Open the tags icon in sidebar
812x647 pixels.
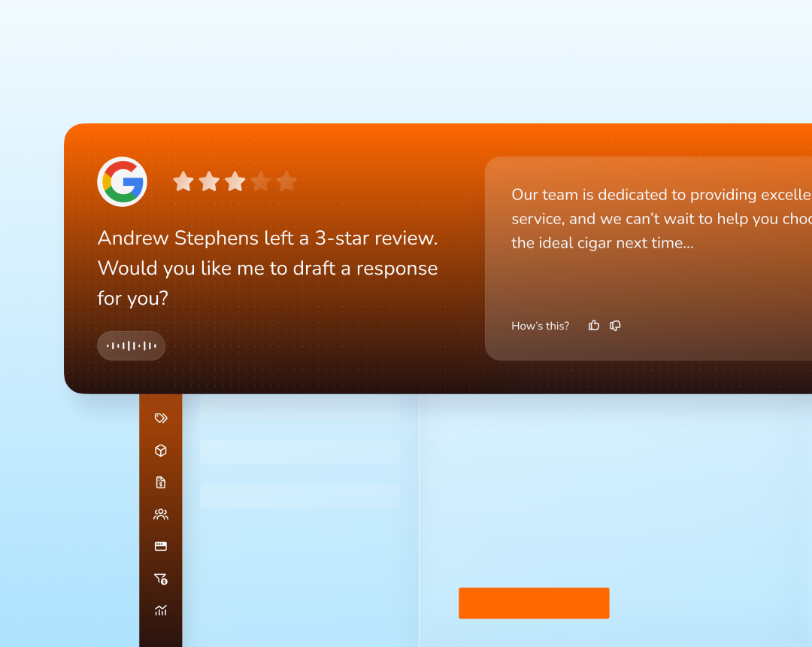[161, 418]
